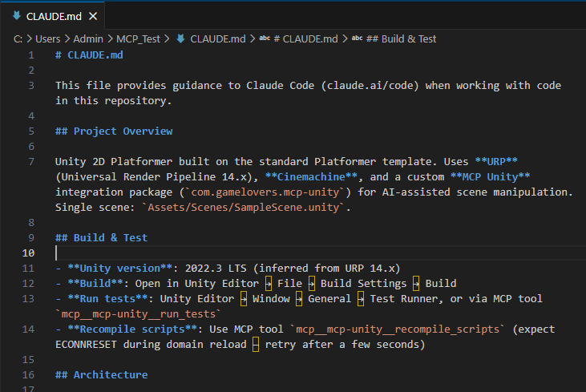The width and height of the screenshot is (586, 392).
Task: Open the Users breadcrumb folder
Action: tap(48, 38)
